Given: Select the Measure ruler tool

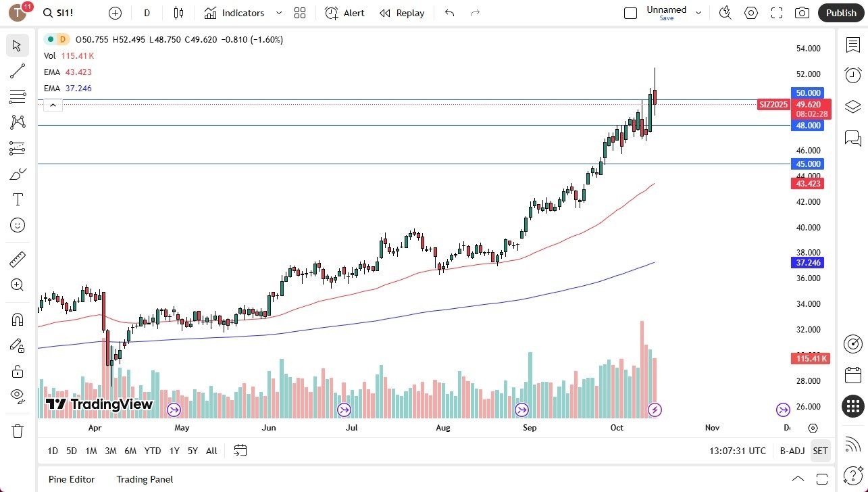Looking at the screenshot, I should pos(17,259).
